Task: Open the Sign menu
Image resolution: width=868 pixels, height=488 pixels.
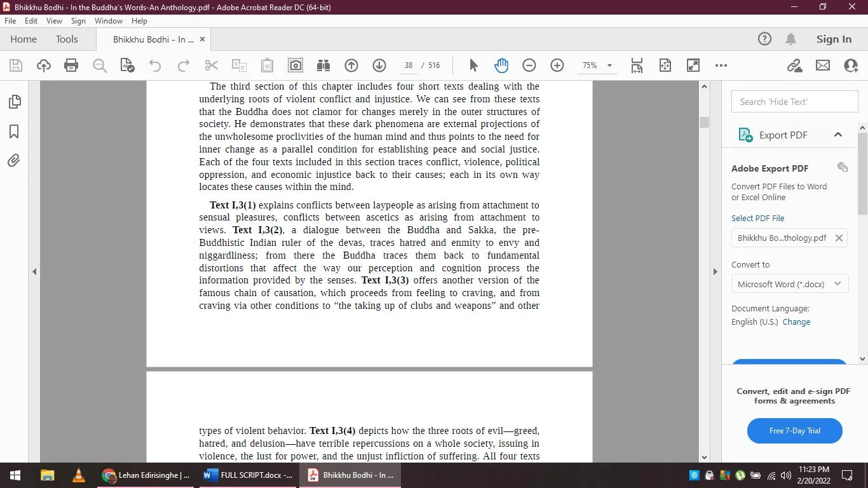Action: click(x=78, y=21)
